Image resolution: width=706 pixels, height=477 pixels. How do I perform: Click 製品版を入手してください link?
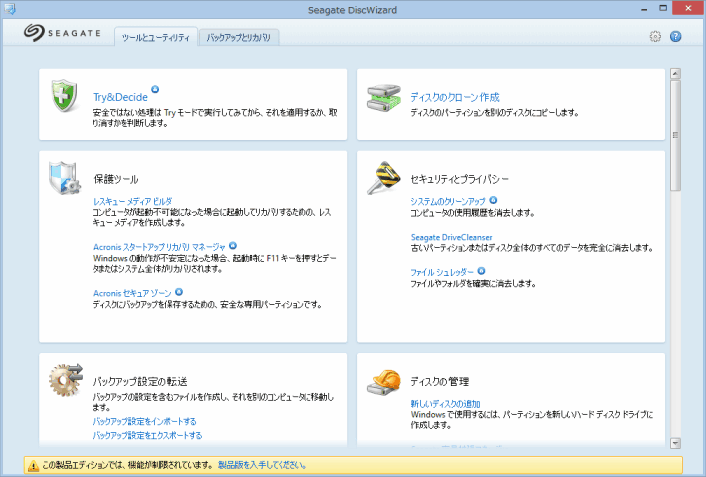[262, 465]
